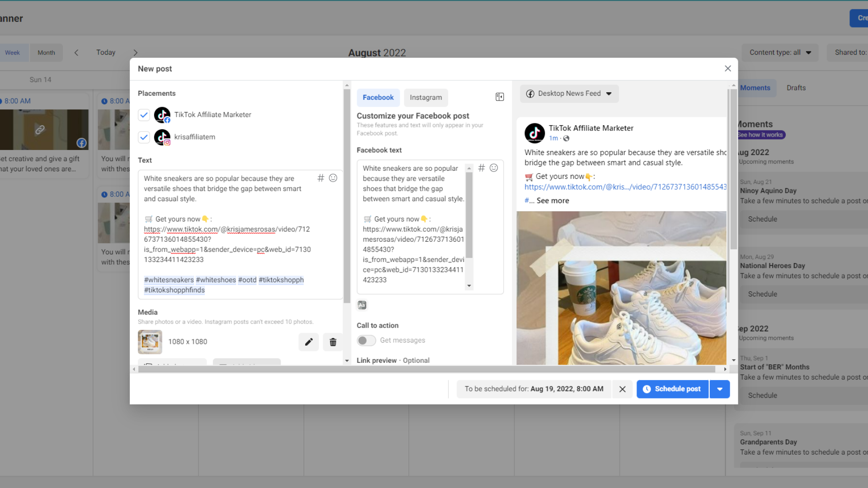Image resolution: width=868 pixels, height=488 pixels.
Task: Expand the Schedule post options arrow
Action: [720, 389]
